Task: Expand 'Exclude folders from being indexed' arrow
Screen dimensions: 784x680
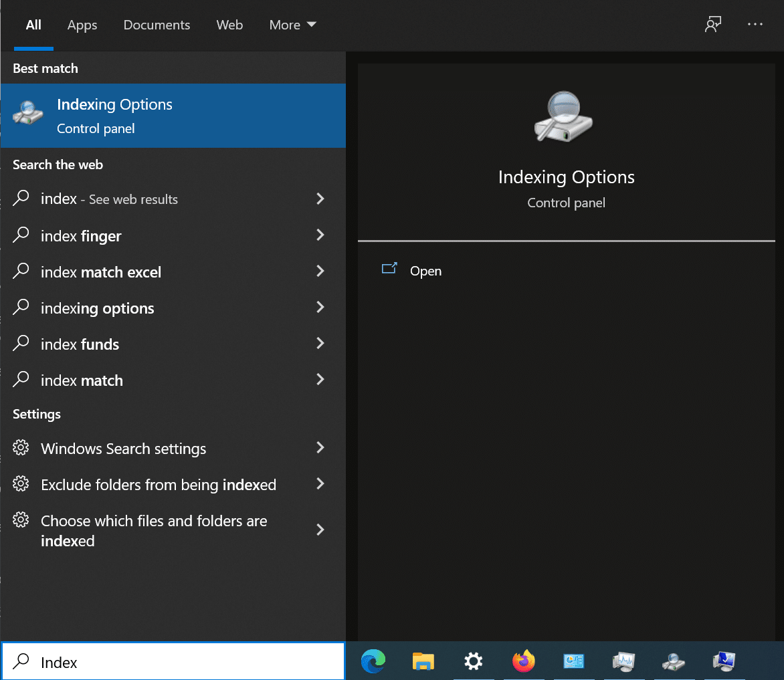Action: coord(320,483)
